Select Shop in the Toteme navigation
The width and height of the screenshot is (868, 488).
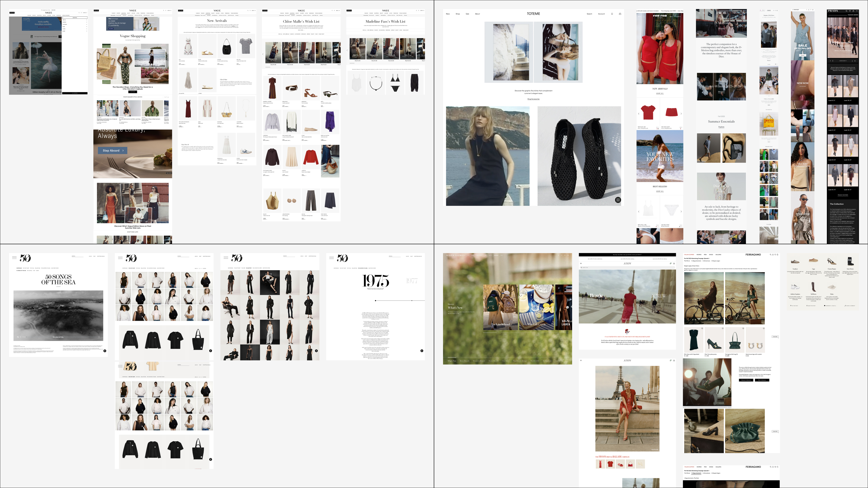(x=458, y=14)
